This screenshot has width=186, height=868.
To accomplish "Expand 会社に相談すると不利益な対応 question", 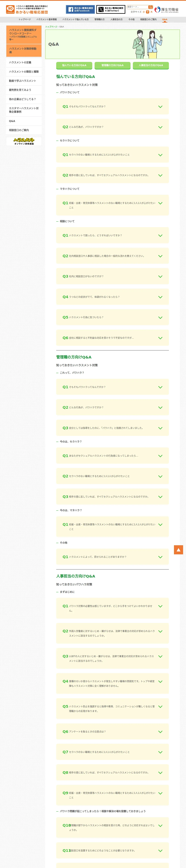I will [x=112, y=338].
